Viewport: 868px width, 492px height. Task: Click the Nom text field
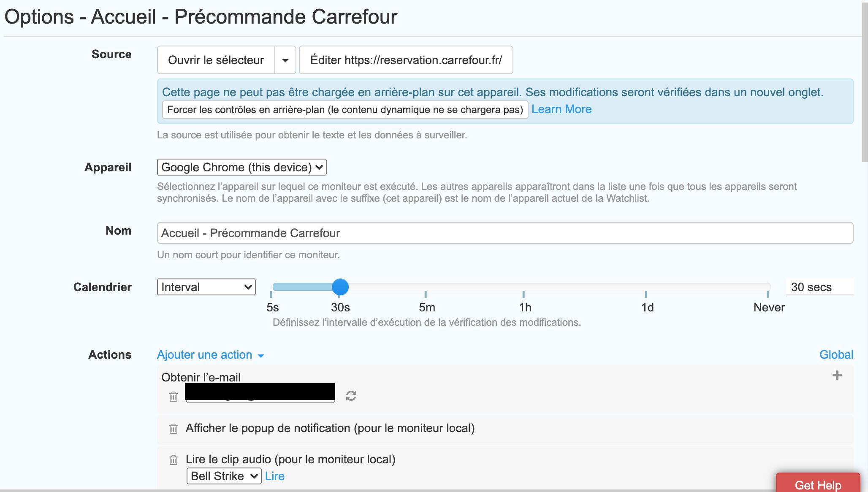505,233
